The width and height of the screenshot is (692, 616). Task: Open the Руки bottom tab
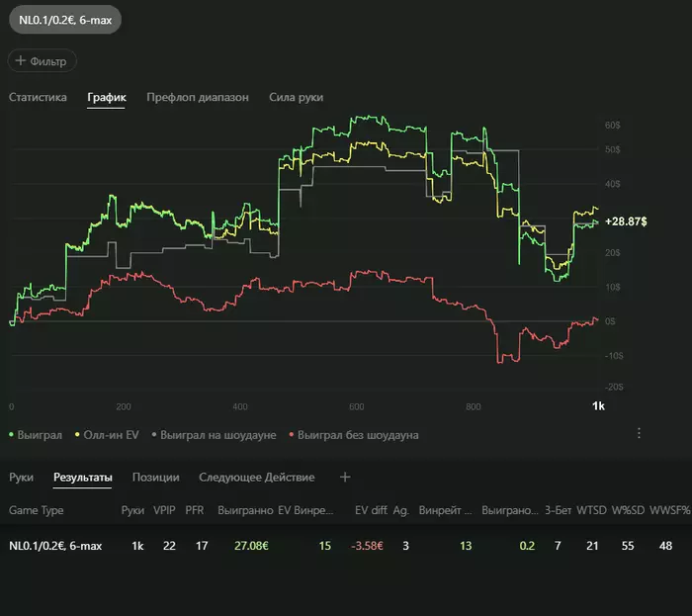[x=21, y=478]
